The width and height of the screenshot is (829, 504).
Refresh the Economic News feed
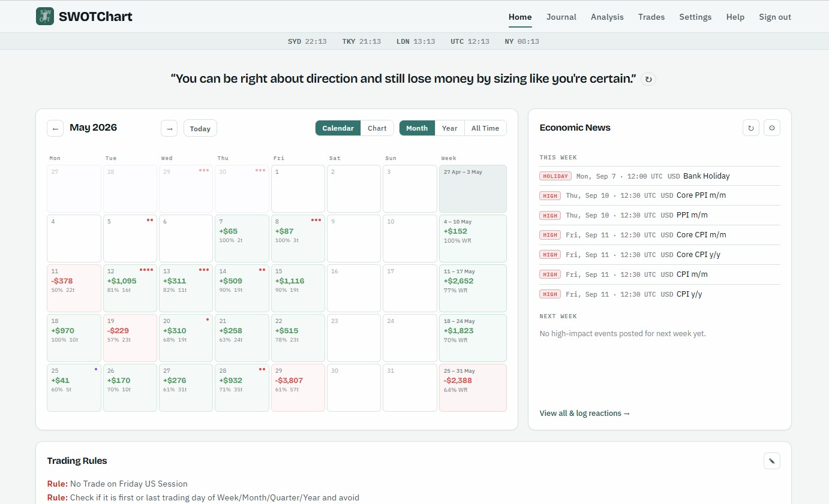[751, 128]
